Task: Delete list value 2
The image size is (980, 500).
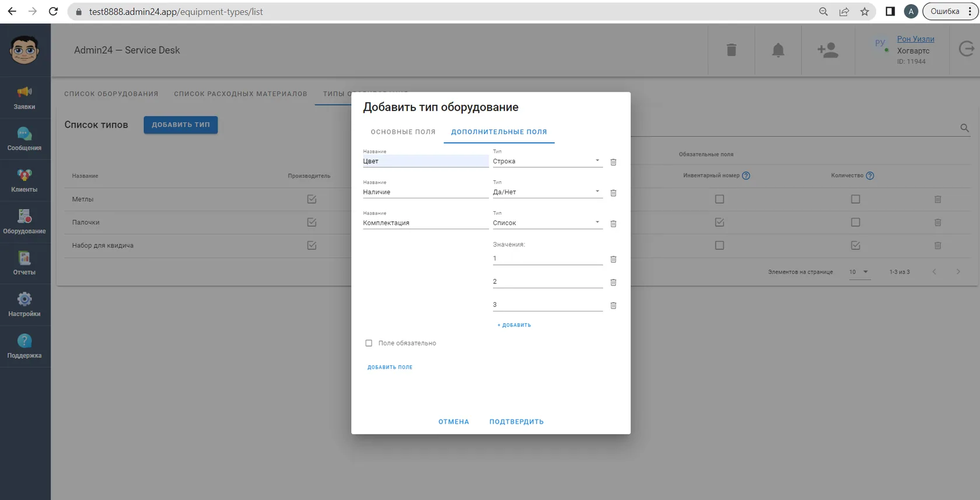Action: [x=613, y=282]
